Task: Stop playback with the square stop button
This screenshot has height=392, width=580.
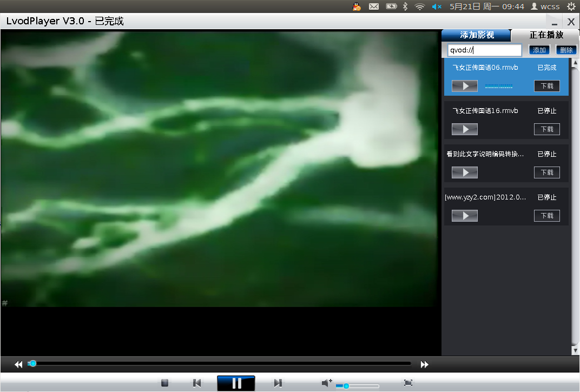Action: click(165, 383)
